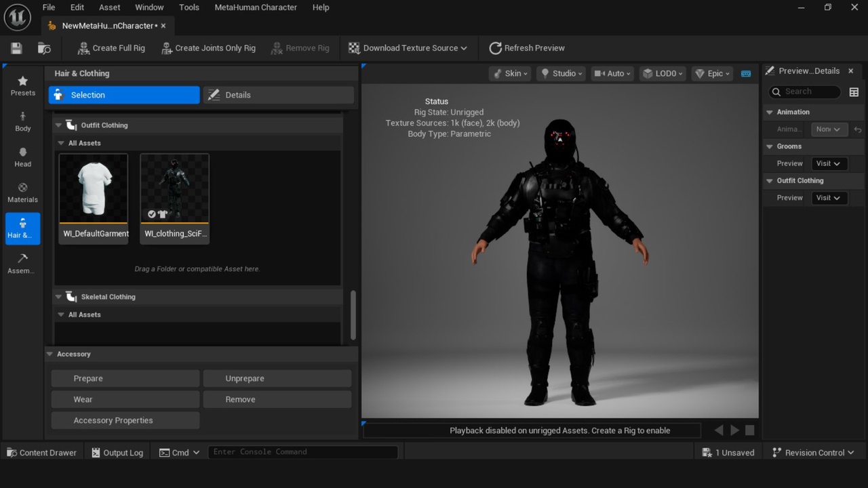Open the Auto camera dropdown
Viewport: 868px width, 488px height.
click(612, 73)
